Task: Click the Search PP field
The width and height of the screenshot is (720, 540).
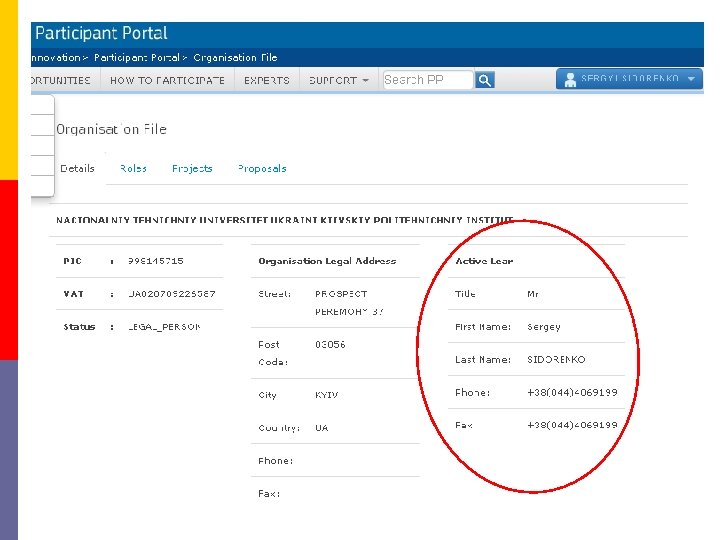Action: (x=428, y=80)
